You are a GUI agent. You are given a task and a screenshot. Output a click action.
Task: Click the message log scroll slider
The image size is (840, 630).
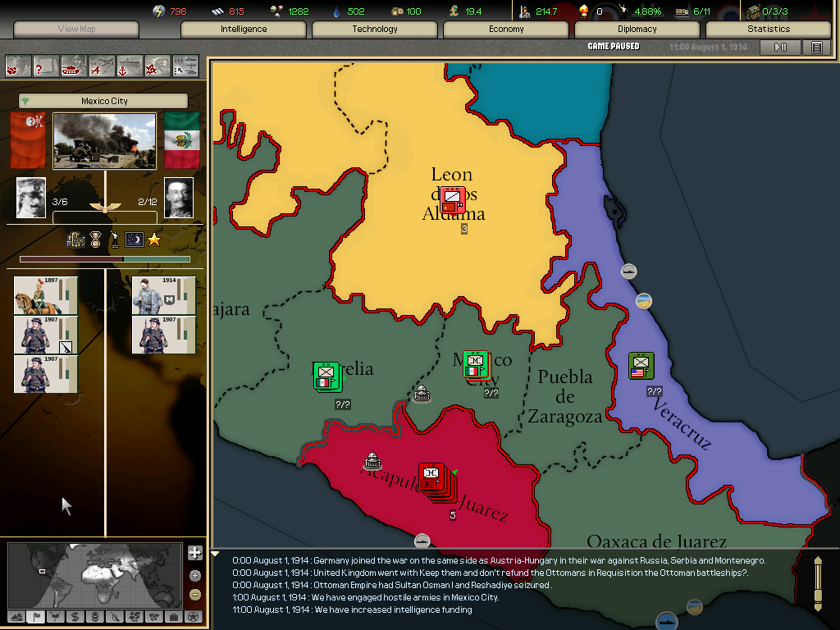(x=817, y=582)
